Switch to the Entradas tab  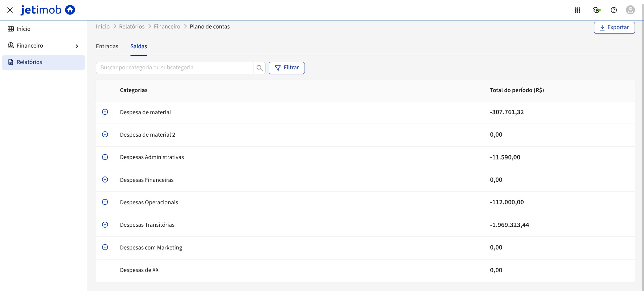(107, 47)
